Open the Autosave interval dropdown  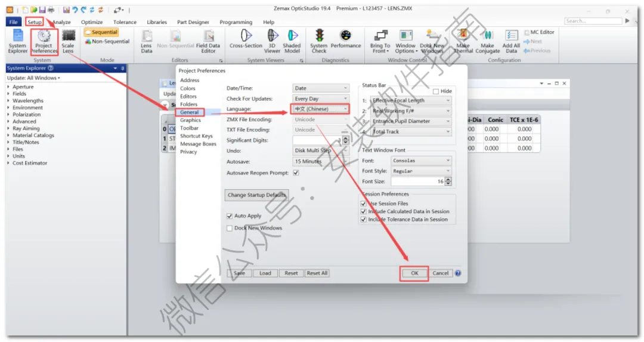click(321, 162)
